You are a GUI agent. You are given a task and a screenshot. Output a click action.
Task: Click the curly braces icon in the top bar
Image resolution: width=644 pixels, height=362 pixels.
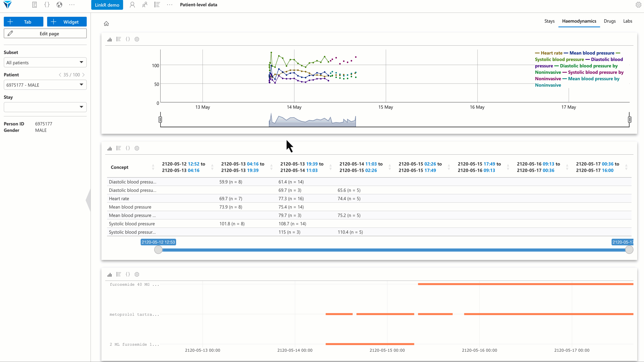[x=47, y=5]
